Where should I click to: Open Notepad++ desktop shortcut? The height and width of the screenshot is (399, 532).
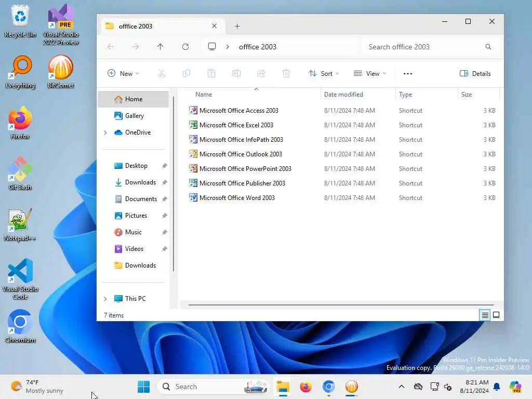[x=20, y=224]
